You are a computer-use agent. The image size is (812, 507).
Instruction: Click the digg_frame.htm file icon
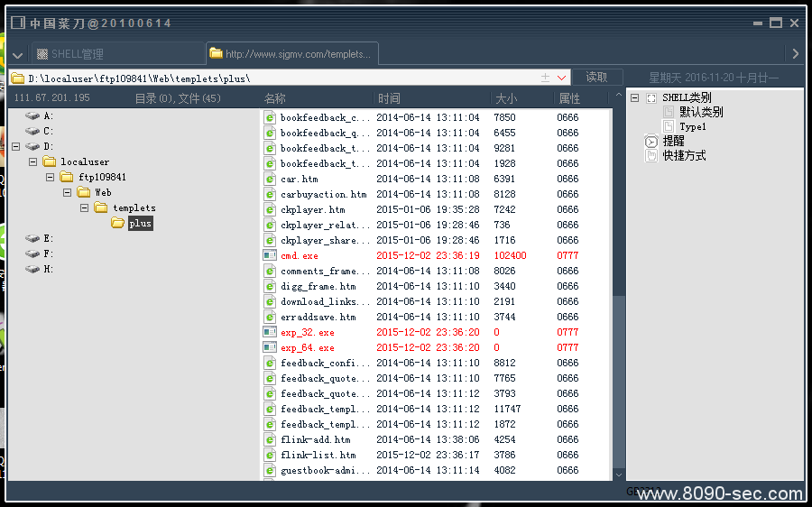pos(270,286)
